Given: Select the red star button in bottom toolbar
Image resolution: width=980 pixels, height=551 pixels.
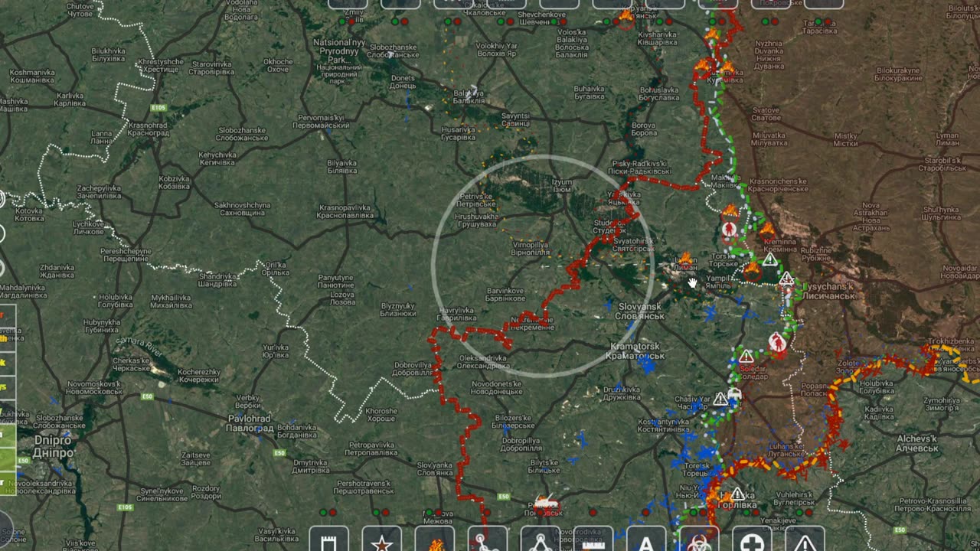Looking at the screenshot, I should point(382,540).
